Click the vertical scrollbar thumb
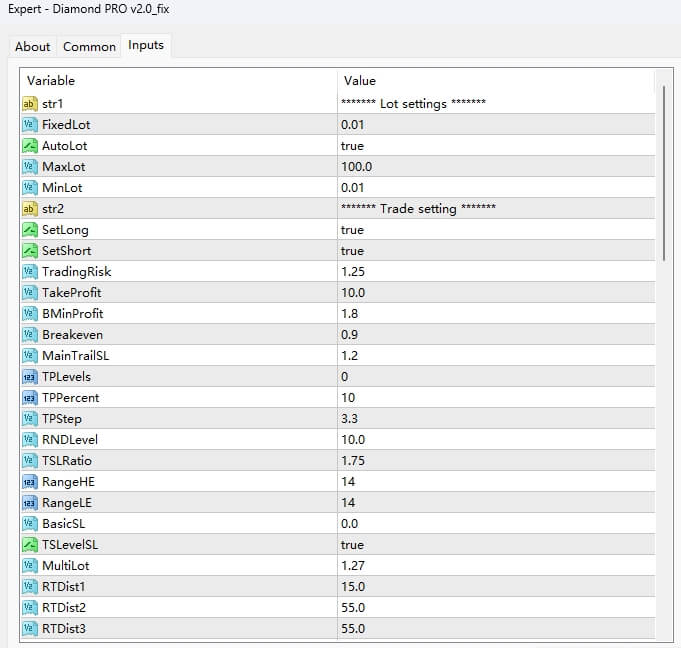This screenshot has width=681, height=648. 664,174
